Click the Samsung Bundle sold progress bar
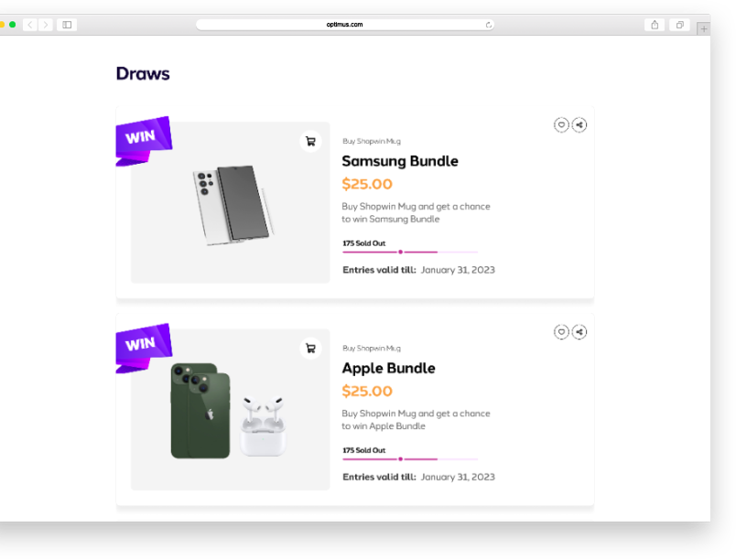The height and width of the screenshot is (560, 736). [410, 252]
